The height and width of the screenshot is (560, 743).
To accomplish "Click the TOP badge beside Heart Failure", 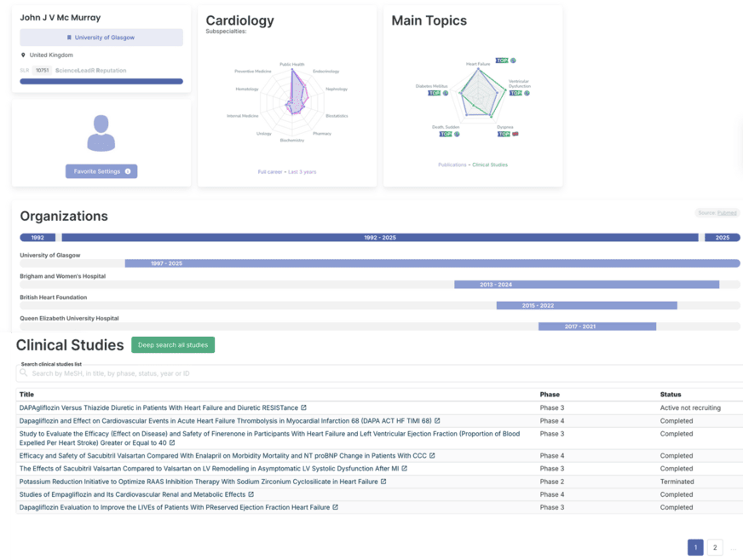I will pos(502,60).
